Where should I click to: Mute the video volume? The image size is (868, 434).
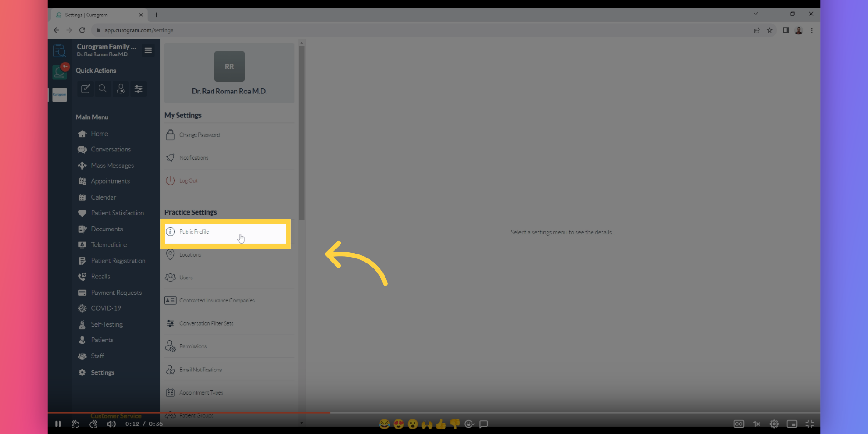click(111, 424)
